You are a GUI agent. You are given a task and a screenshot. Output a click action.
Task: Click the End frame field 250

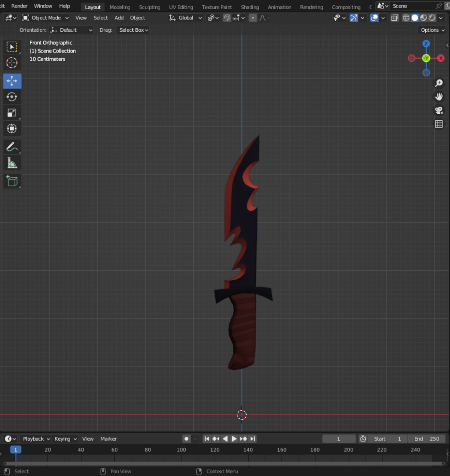(427, 439)
